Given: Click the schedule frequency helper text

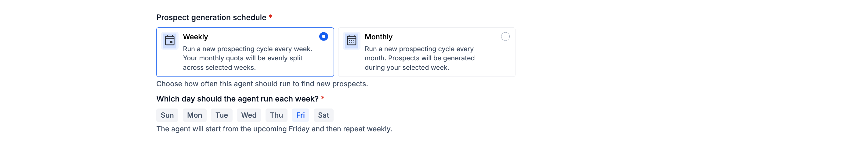Looking at the screenshot, I should pyautogui.click(x=262, y=84).
